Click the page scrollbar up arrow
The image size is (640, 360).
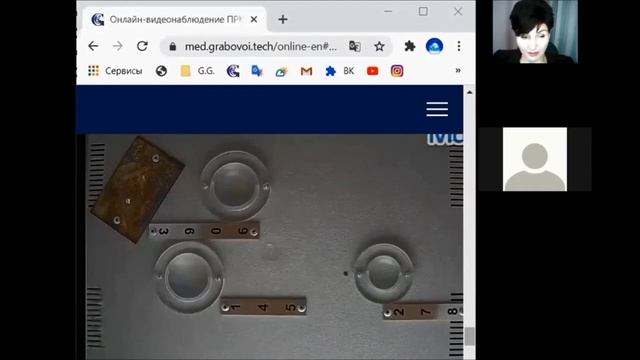tap(469, 92)
